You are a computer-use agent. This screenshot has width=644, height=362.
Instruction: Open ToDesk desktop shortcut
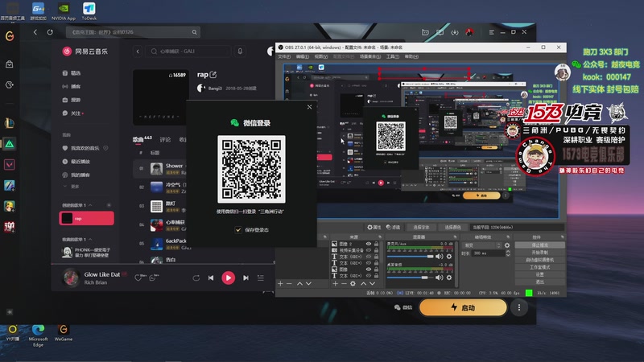click(x=89, y=11)
